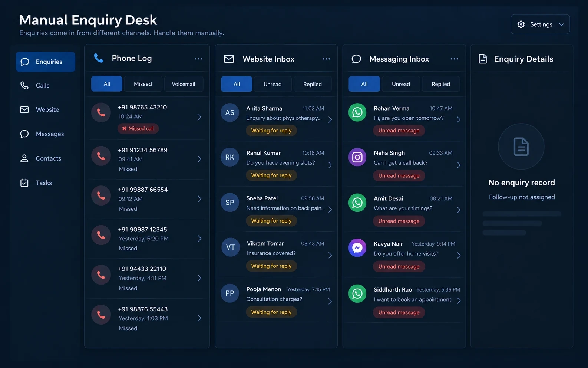Open Messaging Inbox more options menu
This screenshot has height=368, width=588.
[455, 59]
